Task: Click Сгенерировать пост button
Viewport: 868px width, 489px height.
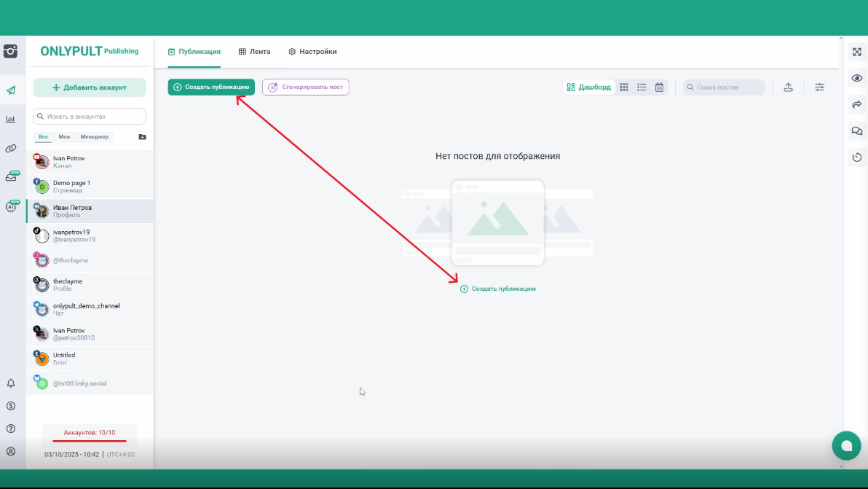Action: (305, 87)
